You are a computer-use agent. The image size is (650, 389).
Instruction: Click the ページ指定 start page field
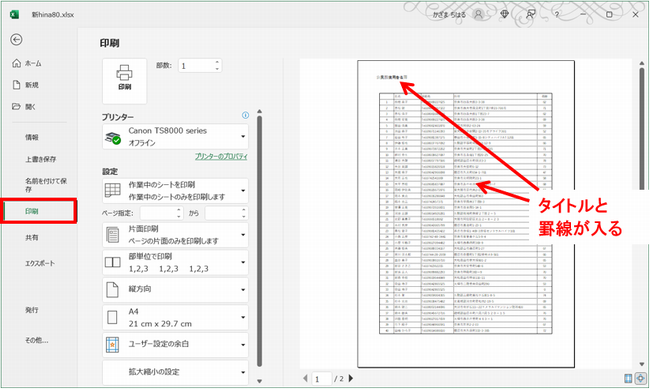point(159,213)
